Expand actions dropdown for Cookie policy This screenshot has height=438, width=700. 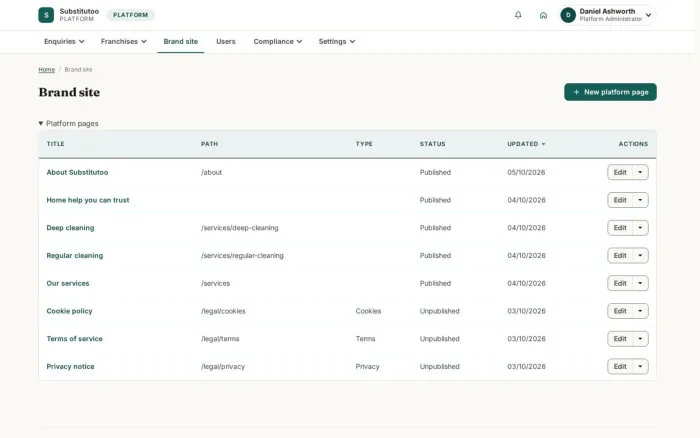click(640, 311)
